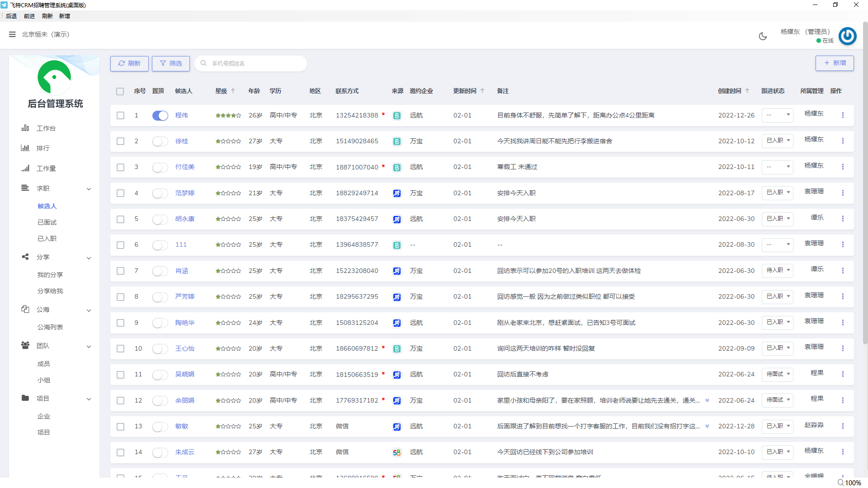The width and height of the screenshot is (868, 488).
Task: Click the 新增 add button
Action: coord(835,63)
